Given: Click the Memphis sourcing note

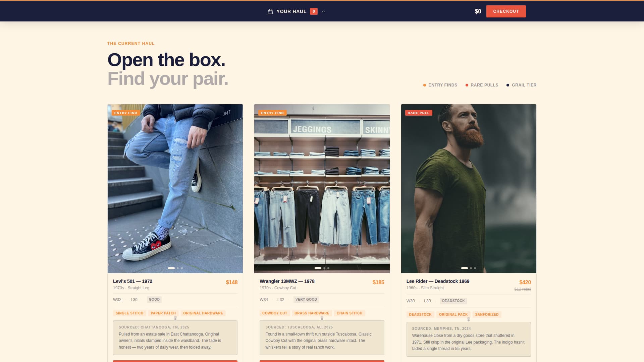Looking at the screenshot, I should tap(469, 339).
